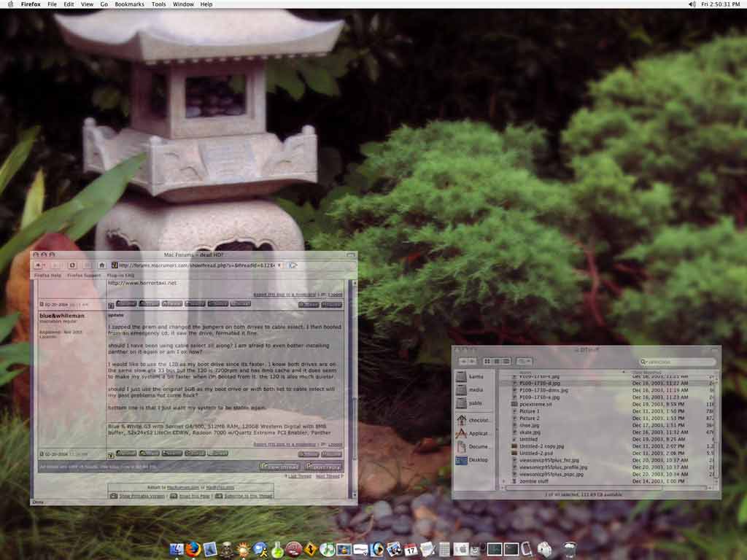The image size is (747, 560).
Task: Select karma drive in Finder sidebar
Action: pos(471,377)
